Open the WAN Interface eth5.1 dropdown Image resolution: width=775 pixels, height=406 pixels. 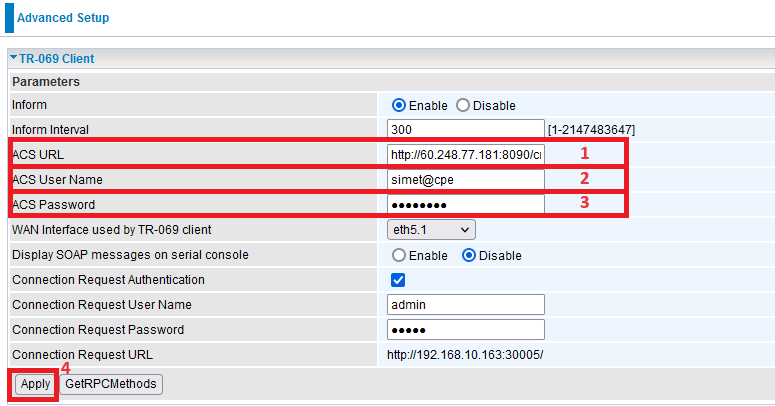[x=431, y=230]
